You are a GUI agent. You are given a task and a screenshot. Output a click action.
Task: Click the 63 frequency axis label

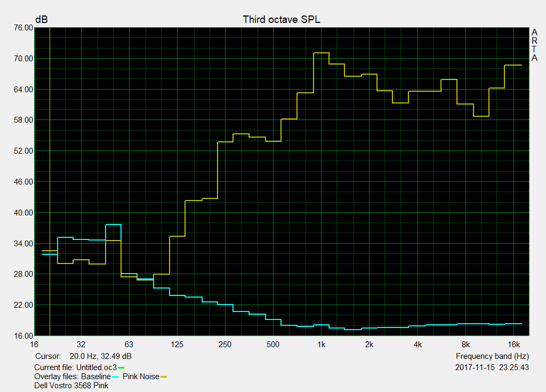(x=129, y=345)
